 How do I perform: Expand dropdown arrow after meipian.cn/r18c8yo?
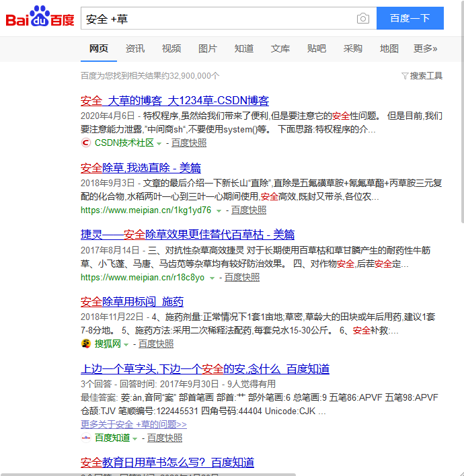[212, 278]
